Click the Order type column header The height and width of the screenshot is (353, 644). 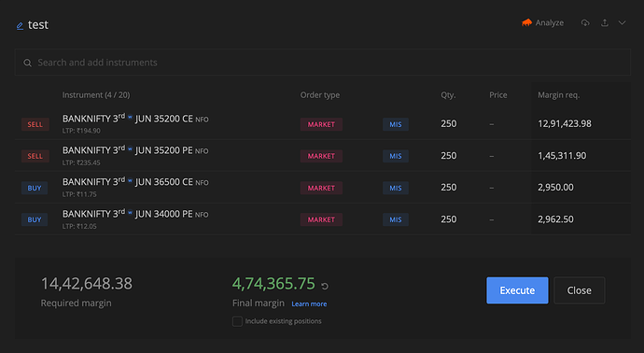click(320, 95)
